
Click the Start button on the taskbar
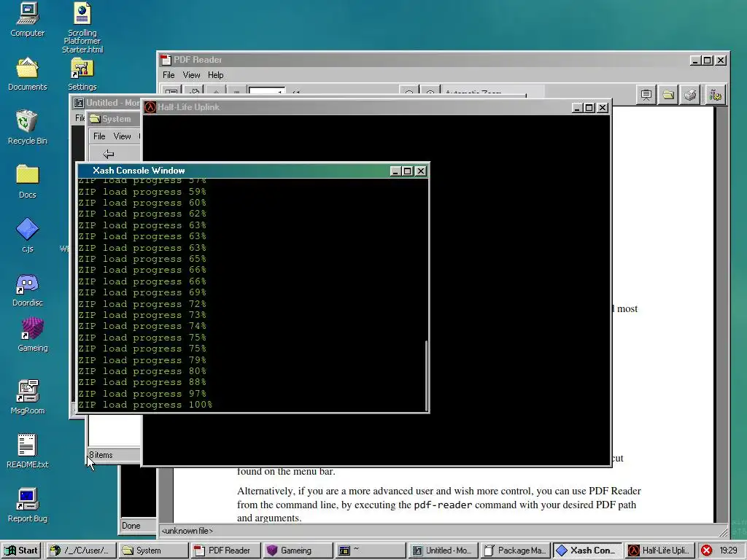click(x=21, y=551)
